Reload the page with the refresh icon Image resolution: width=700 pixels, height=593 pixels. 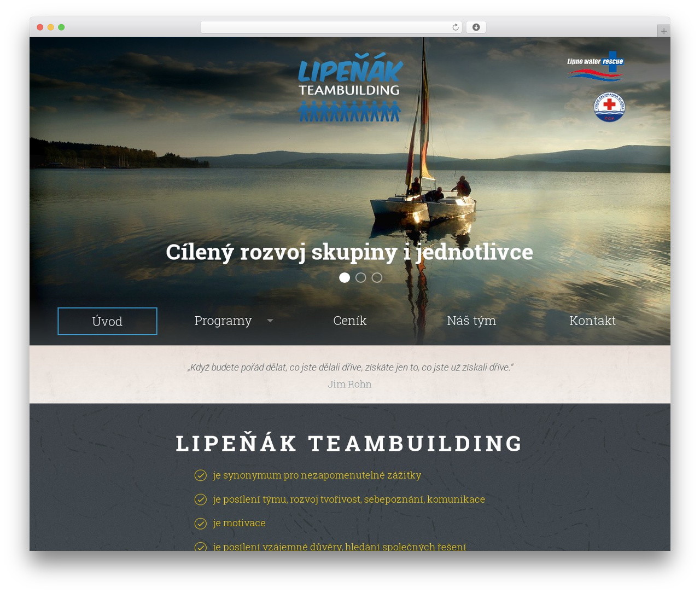(x=455, y=27)
